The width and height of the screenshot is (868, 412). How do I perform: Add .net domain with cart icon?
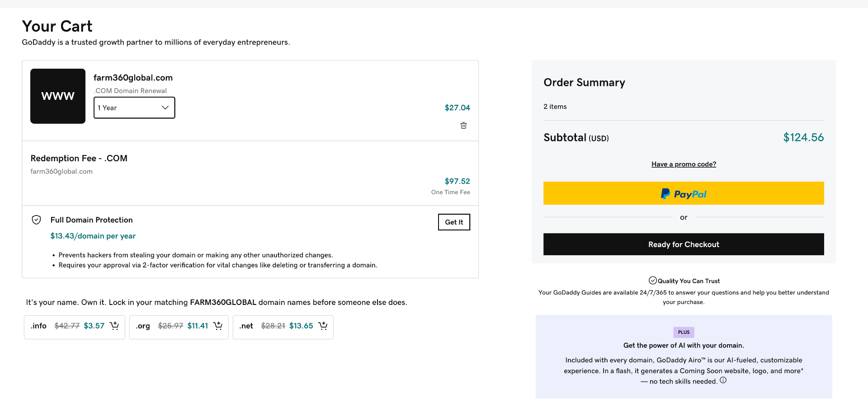323,326
